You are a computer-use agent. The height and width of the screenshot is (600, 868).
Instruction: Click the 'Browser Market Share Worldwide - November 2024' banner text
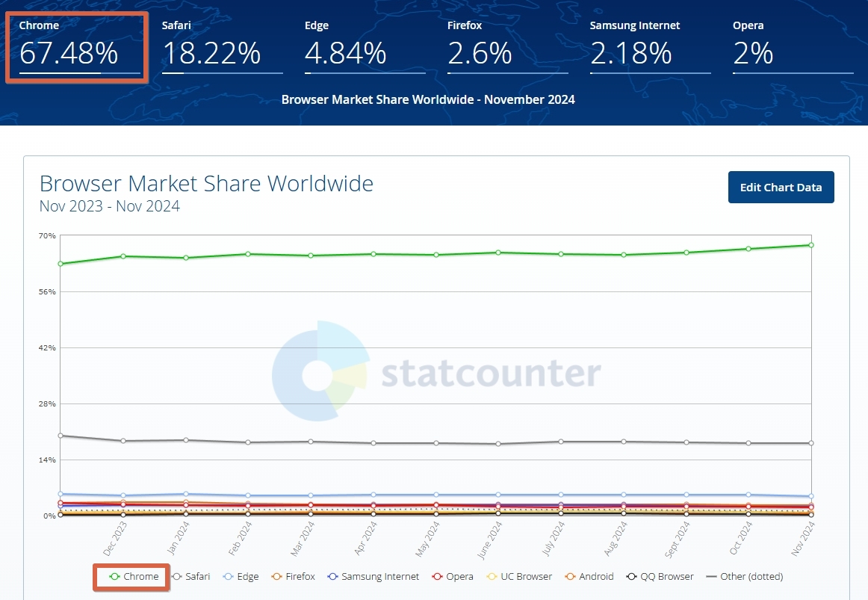tap(428, 99)
